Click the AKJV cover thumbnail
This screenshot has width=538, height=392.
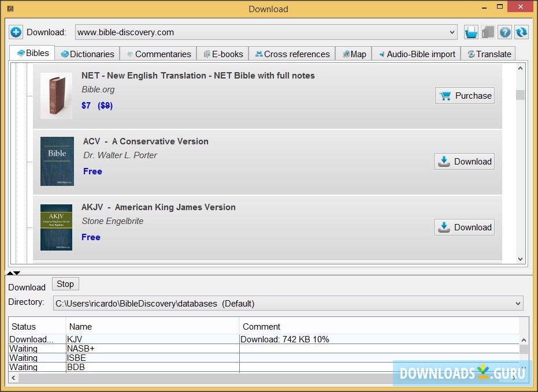pyautogui.click(x=56, y=227)
